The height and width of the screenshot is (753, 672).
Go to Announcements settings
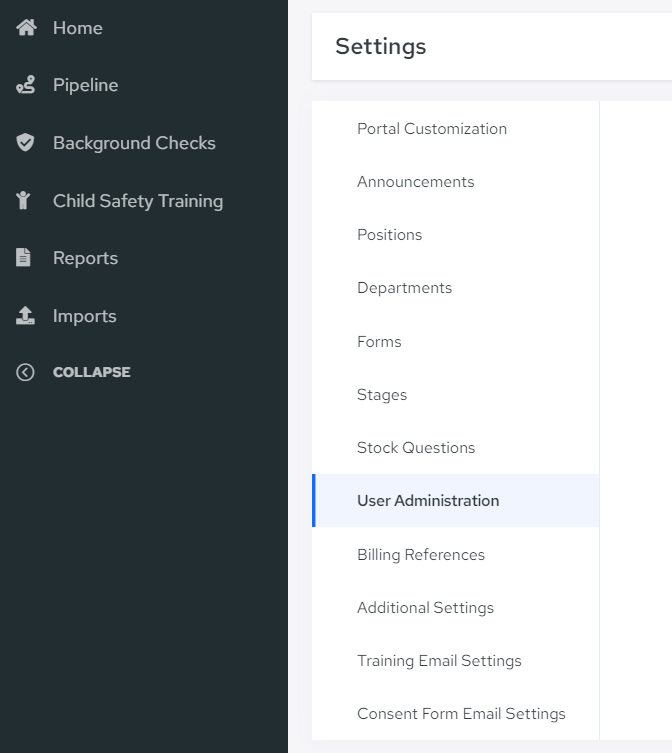point(455,182)
